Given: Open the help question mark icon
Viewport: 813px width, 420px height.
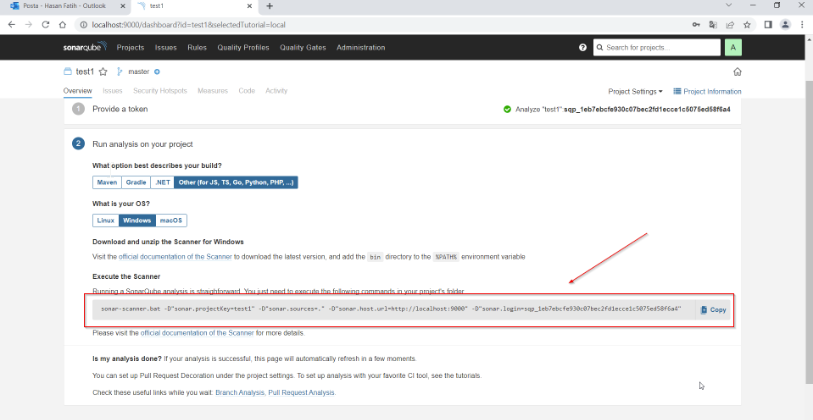Looking at the screenshot, I should point(583,47).
